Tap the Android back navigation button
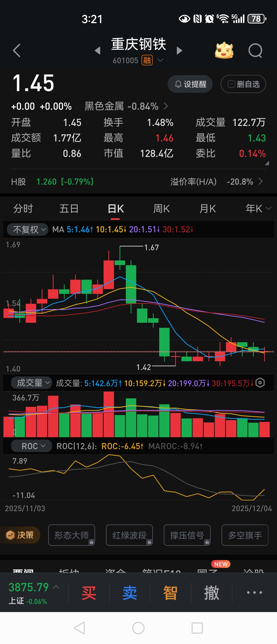277x644 pixels. (80, 628)
